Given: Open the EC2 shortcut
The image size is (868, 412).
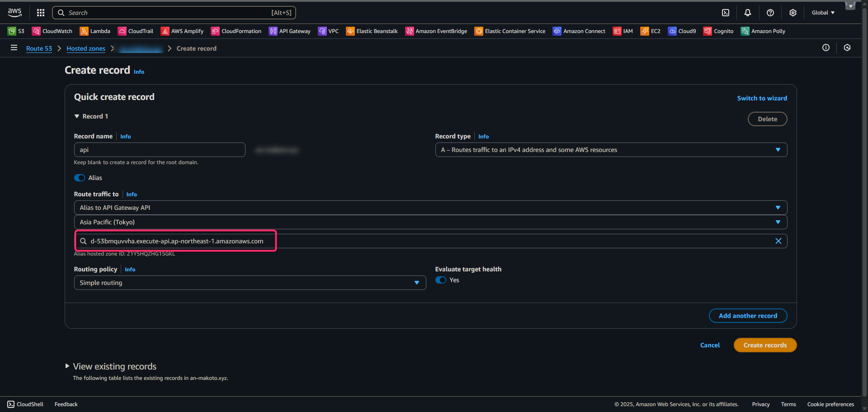Looking at the screenshot, I should (651, 31).
